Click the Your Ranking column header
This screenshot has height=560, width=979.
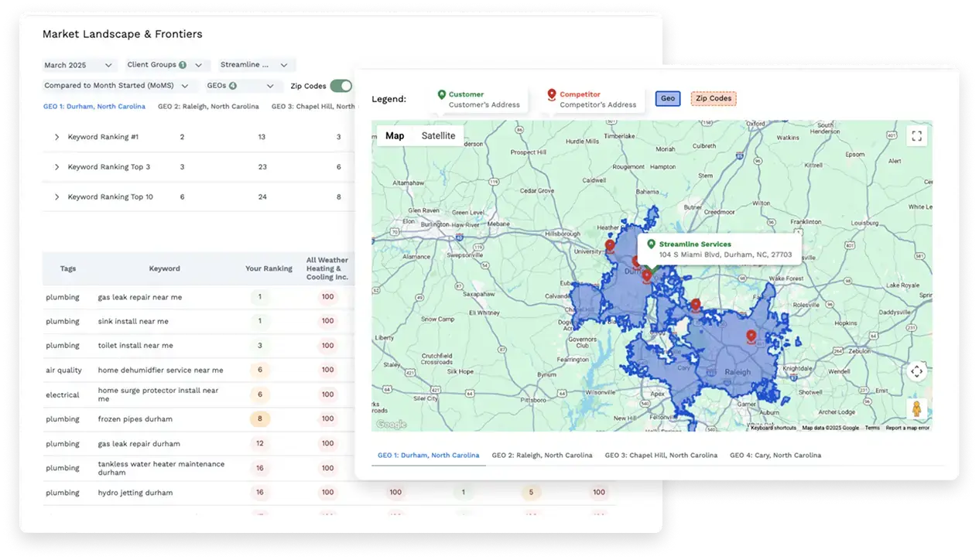[269, 269]
